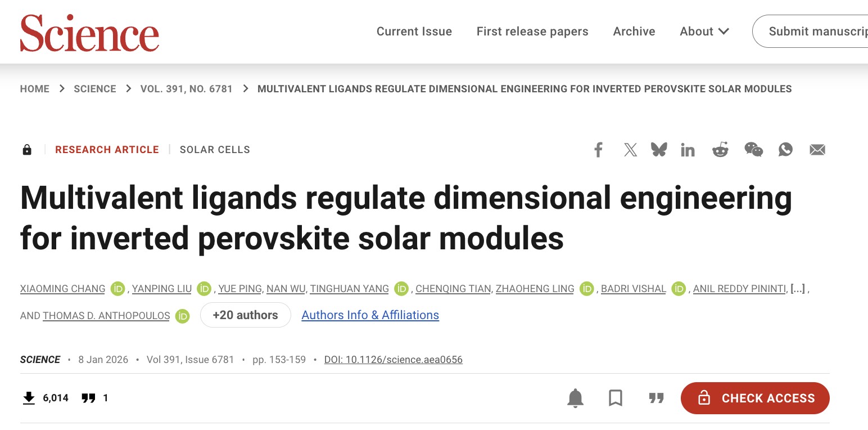Open the article DOI link

point(394,360)
